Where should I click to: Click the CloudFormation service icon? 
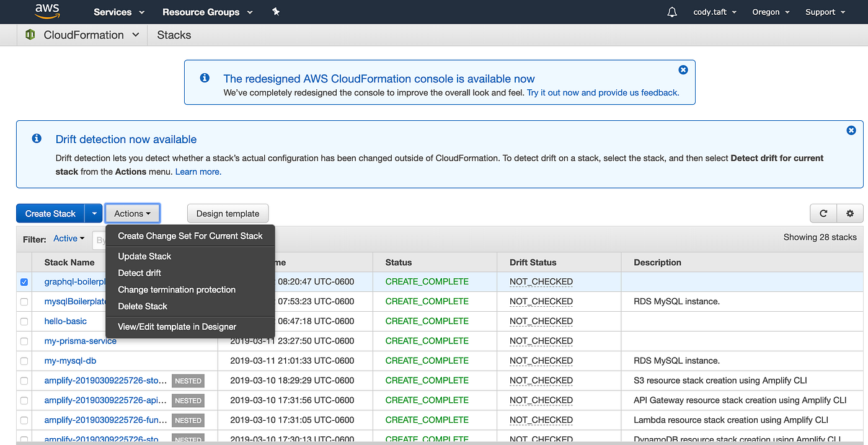[x=30, y=35]
